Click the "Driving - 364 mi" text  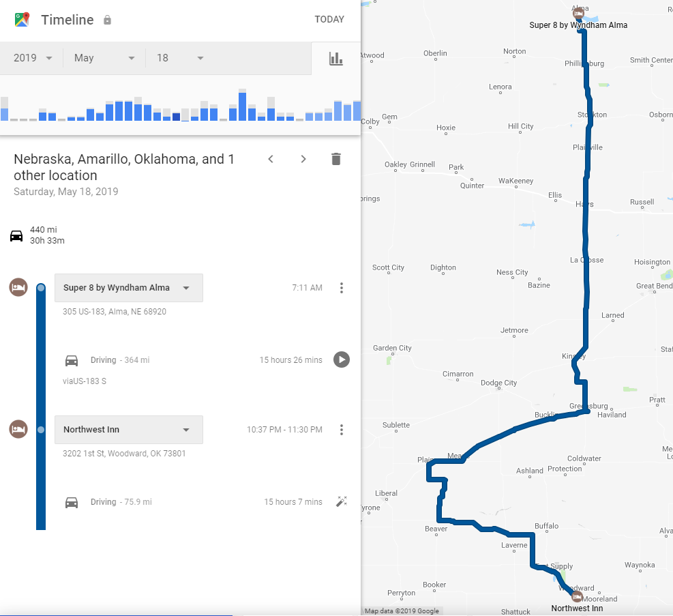pos(120,360)
